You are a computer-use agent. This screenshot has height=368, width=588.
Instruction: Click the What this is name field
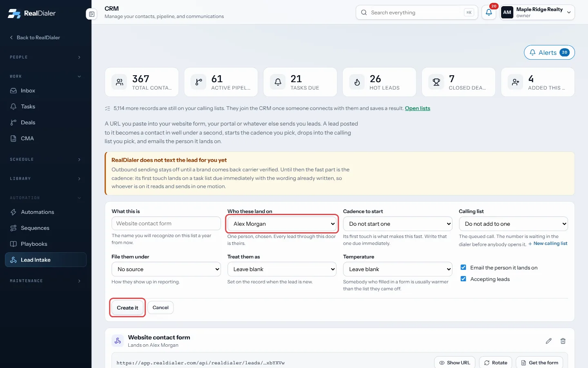(x=166, y=224)
